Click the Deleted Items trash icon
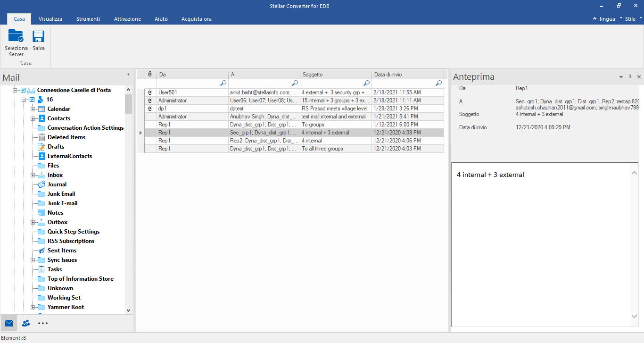This screenshot has height=343, width=644. pos(41,137)
